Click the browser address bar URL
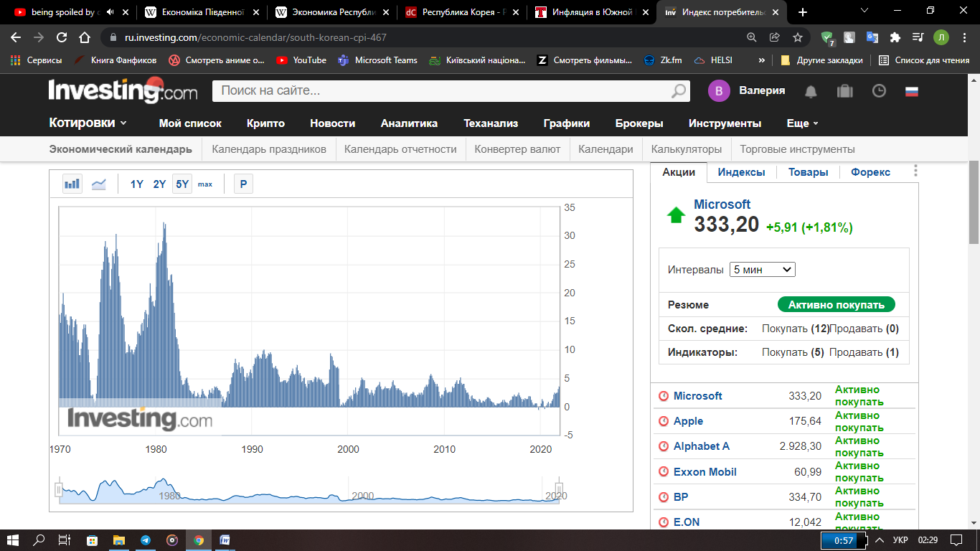Image resolution: width=980 pixels, height=551 pixels. [255, 37]
